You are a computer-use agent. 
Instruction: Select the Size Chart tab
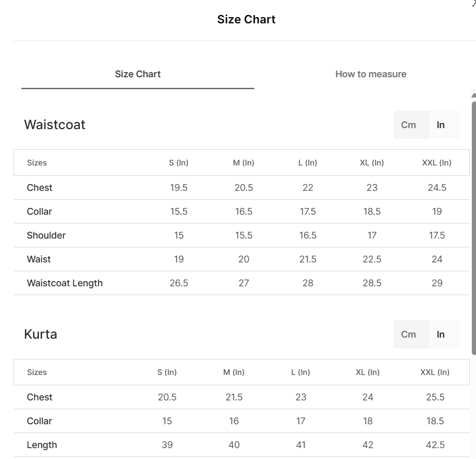coord(138,74)
